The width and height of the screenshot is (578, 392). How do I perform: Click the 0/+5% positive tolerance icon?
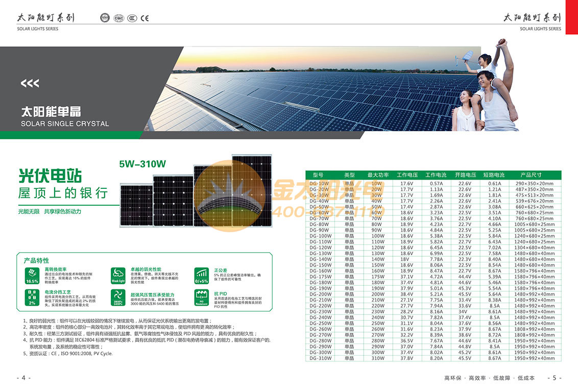click(x=202, y=275)
